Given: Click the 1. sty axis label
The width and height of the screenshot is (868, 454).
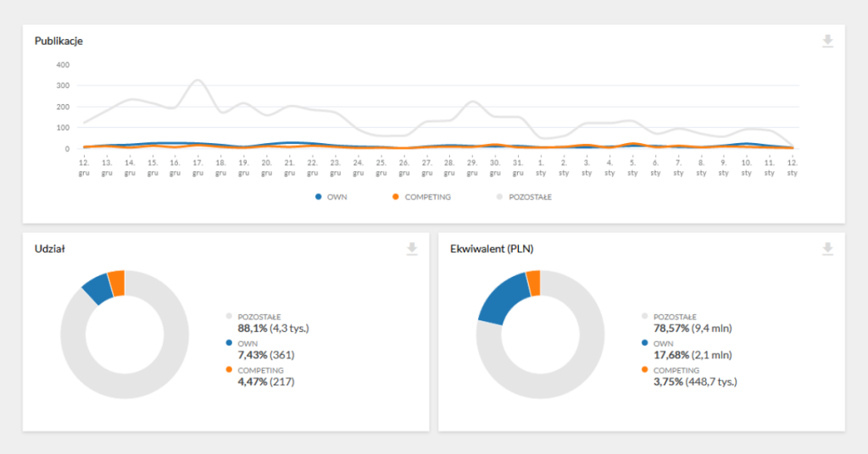Looking at the screenshot, I should (x=541, y=168).
